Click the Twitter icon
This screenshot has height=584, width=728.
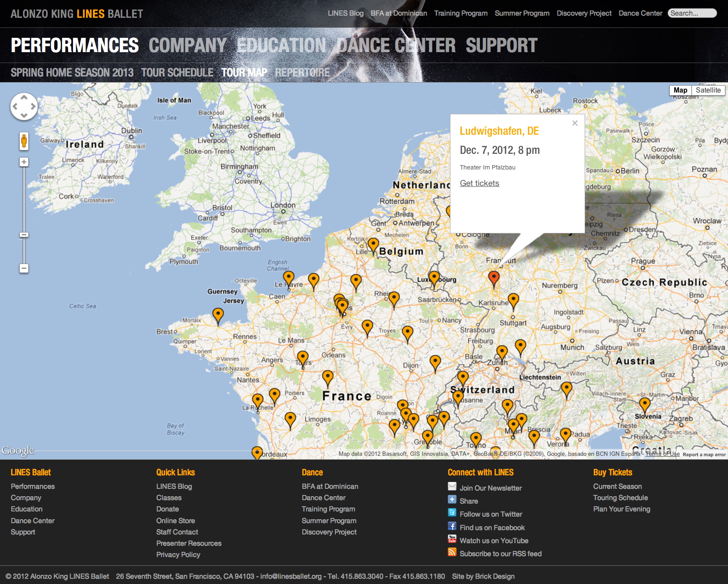click(452, 513)
